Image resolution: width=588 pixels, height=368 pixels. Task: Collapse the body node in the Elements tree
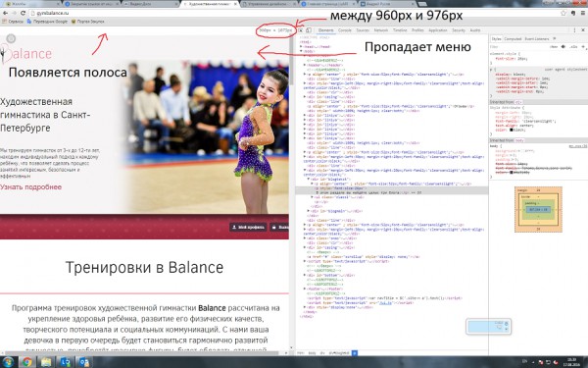coord(301,51)
